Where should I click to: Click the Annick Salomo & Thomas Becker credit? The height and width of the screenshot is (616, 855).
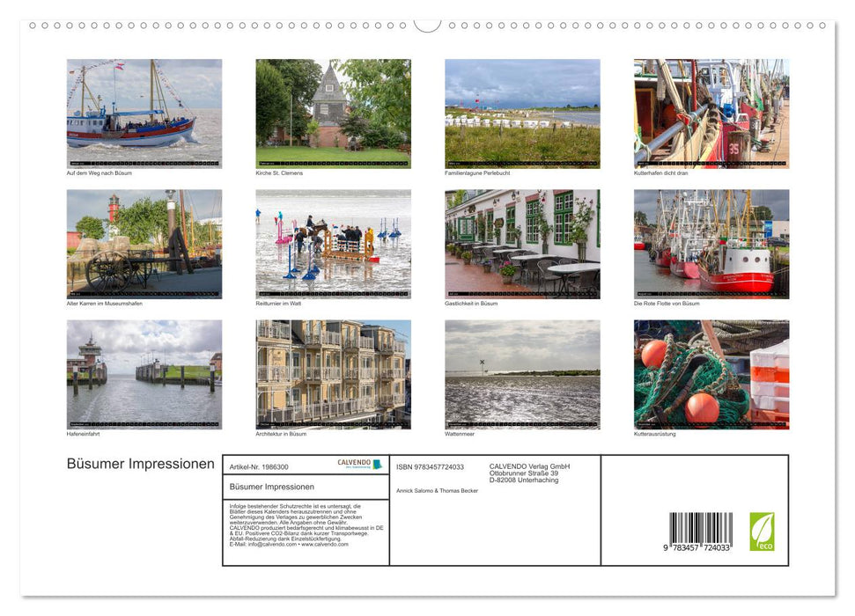pyautogui.click(x=436, y=491)
